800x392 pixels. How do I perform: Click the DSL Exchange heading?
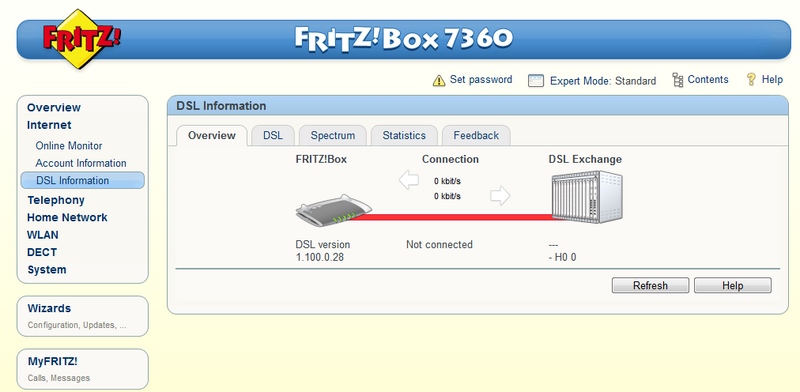[x=585, y=159]
